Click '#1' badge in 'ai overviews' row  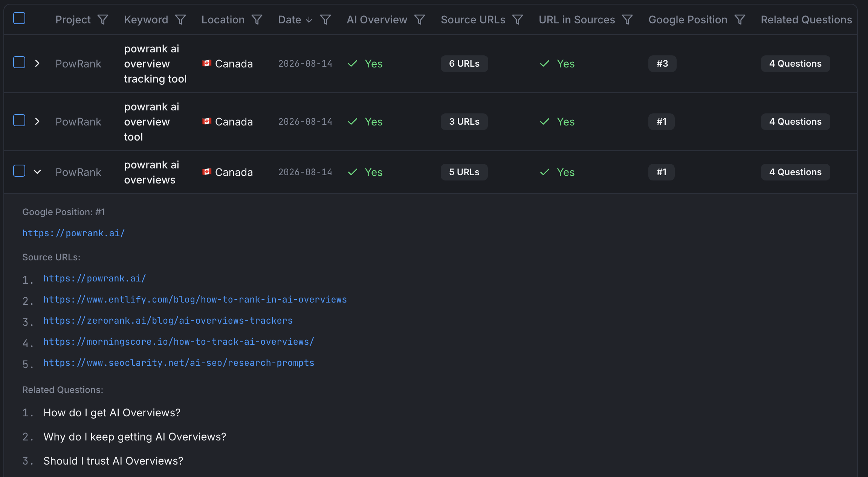coord(662,172)
